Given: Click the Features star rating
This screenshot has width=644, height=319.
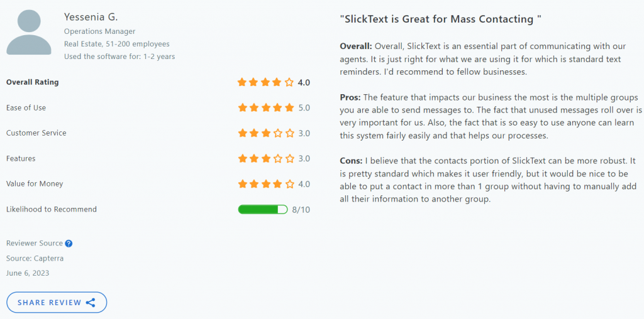Looking at the screenshot, I should coord(266,159).
